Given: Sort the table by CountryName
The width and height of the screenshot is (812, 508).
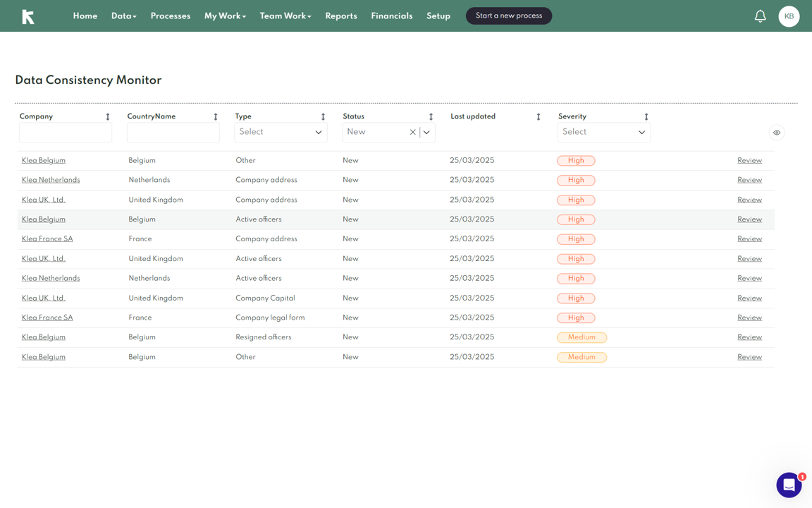Looking at the screenshot, I should [215, 116].
